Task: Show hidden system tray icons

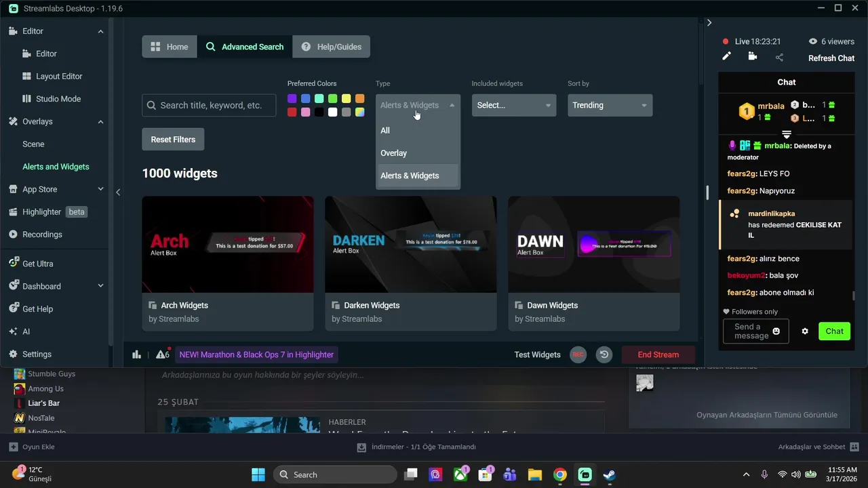Action: click(747, 474)
